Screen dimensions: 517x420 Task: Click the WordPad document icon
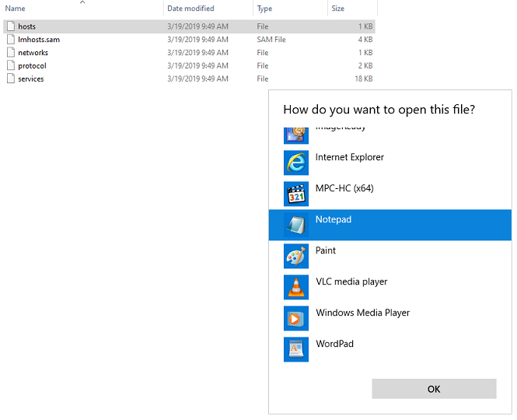click(296, 349)
